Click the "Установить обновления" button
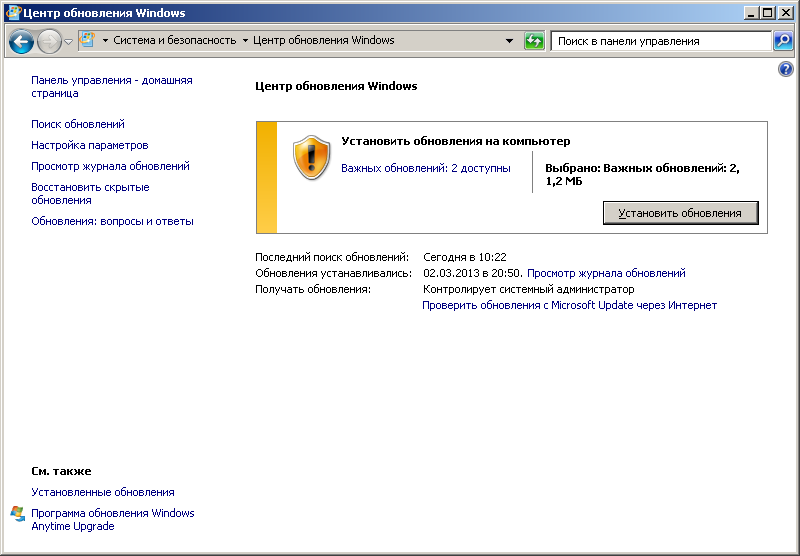Screen dimensions: 800x556 coord(681,213)
